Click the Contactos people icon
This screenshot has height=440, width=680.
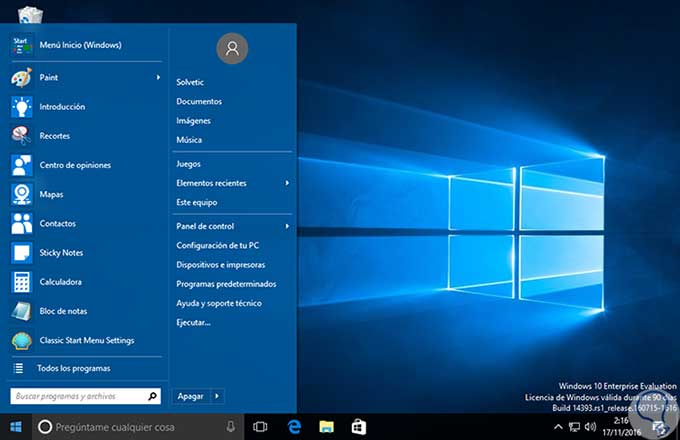click(22, 224)
